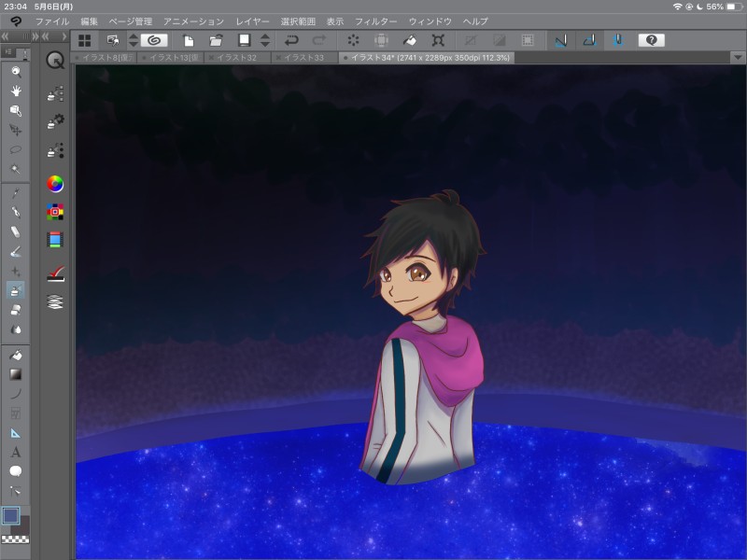The width and height of the screenshot is (747, 560).
Task: Collapse the tool palette with leftmost double-arrow
Action: [x=6, y=36]
